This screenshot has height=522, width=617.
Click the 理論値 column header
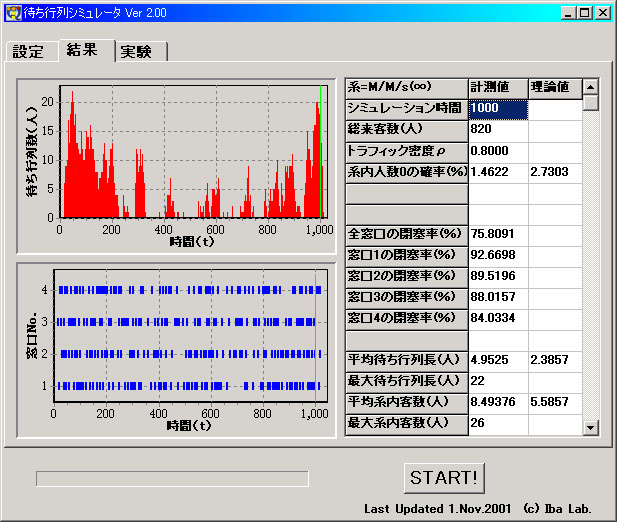tap(553, 87)
